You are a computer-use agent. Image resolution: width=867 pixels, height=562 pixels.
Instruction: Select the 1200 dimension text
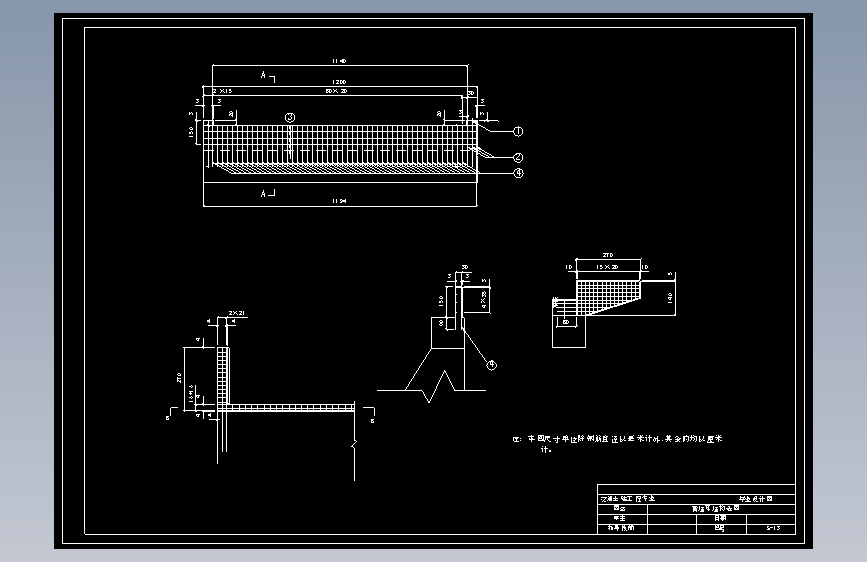(339, 82)
